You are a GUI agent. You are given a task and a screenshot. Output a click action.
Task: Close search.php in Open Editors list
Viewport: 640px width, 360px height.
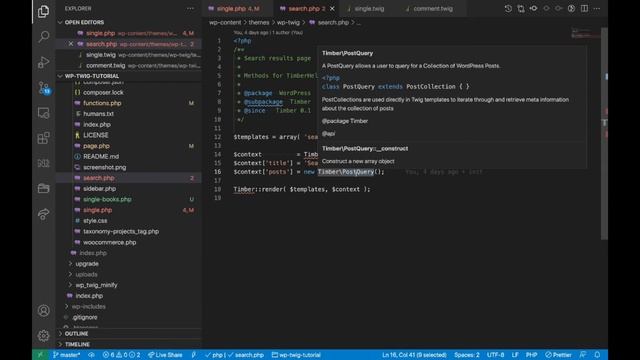[x=71, y=44]
